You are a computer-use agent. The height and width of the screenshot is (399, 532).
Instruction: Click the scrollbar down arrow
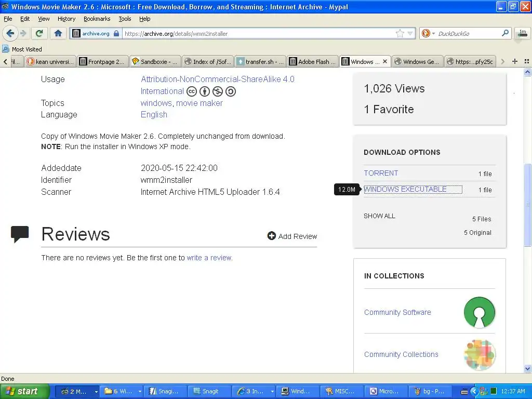527,369
